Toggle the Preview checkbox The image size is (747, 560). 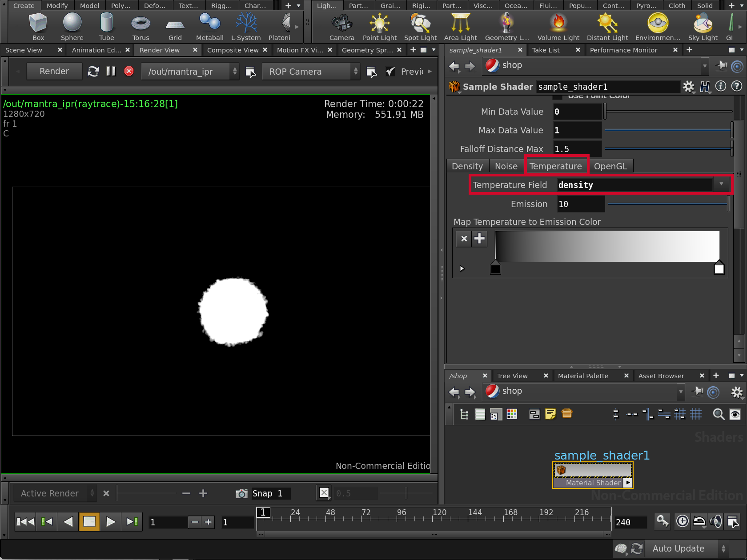390,72
